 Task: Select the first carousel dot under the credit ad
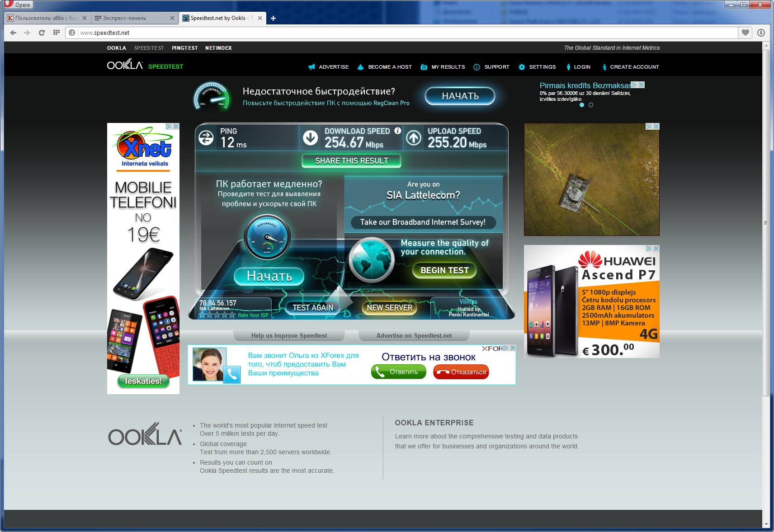(582, 105)
